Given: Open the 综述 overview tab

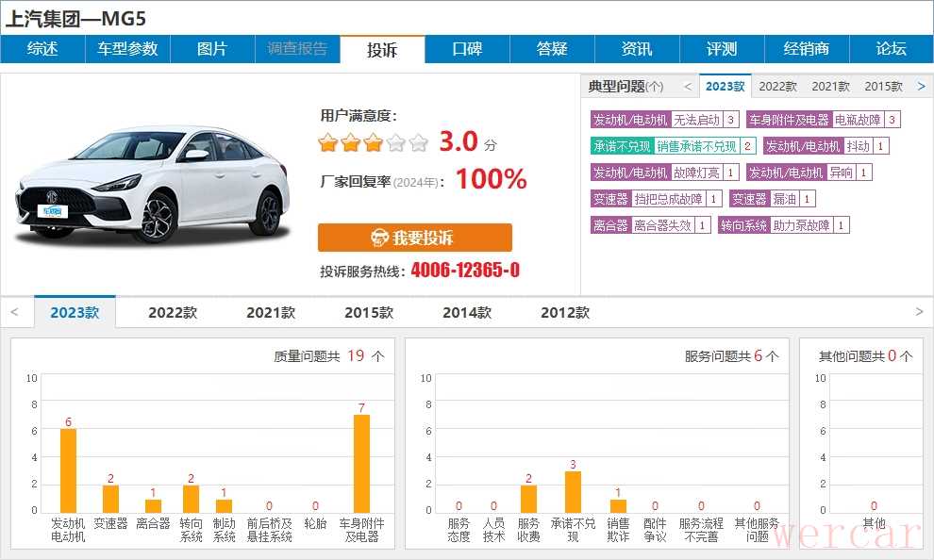Looking at the screenshot, I should coord(42,49).
